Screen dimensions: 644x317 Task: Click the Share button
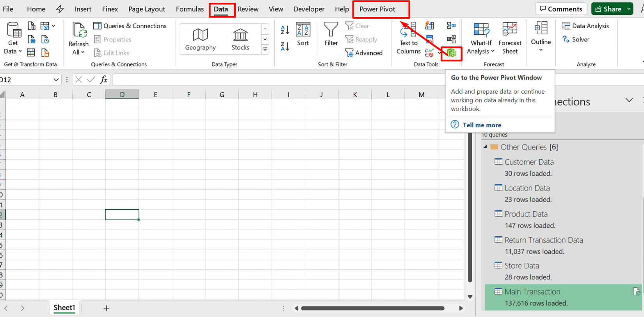click(x=608, y=9)
